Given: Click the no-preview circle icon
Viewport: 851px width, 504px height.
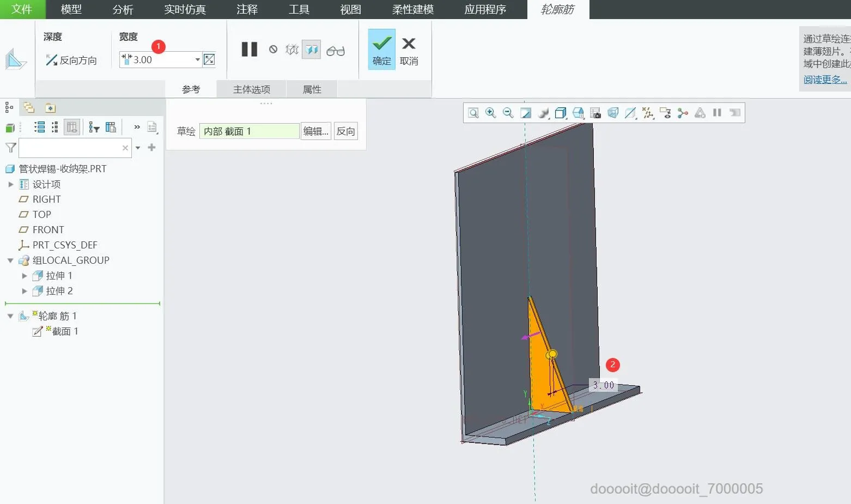Looking at the screenshot, I should [x=273, y=50].
